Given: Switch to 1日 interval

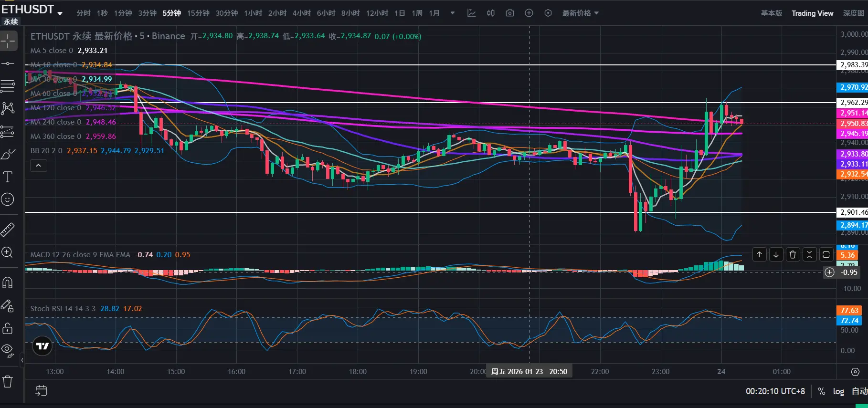Looking at the screenshot, I should pyautogui.click(x=400, y=13).
